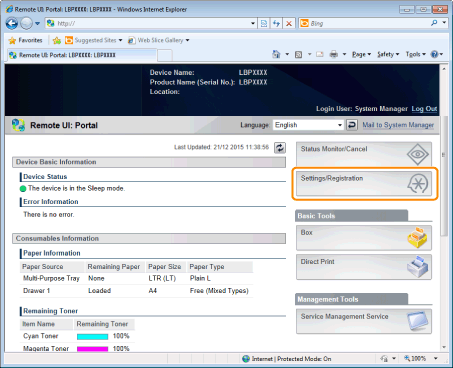453x368 pixels.
Task: Click the printer icon in command bar
Action: tap(334, 54)
